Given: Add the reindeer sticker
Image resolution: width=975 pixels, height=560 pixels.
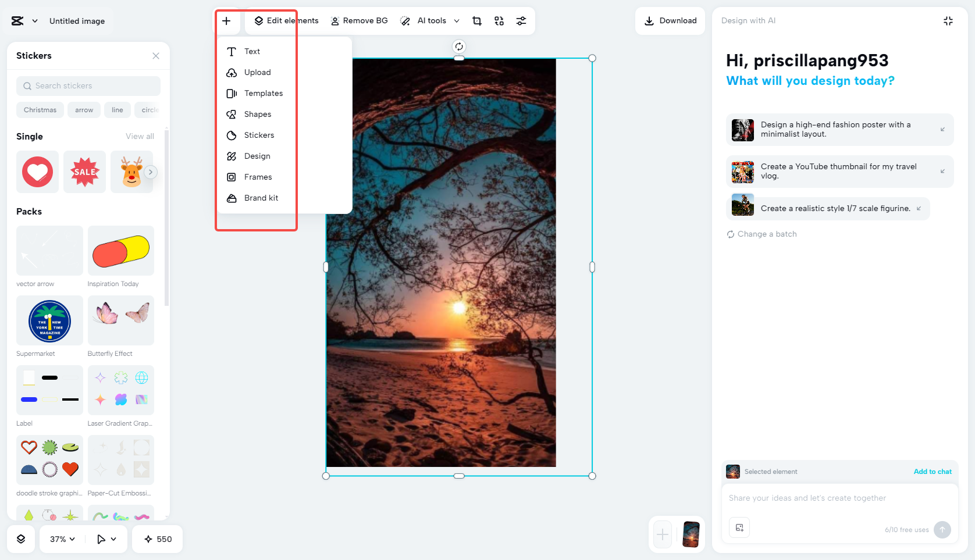Looking at the screenshot, I should [x=132, y=172].
